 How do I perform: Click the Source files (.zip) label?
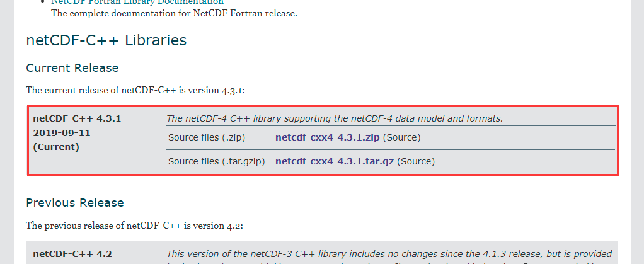(x=206, y=137)
